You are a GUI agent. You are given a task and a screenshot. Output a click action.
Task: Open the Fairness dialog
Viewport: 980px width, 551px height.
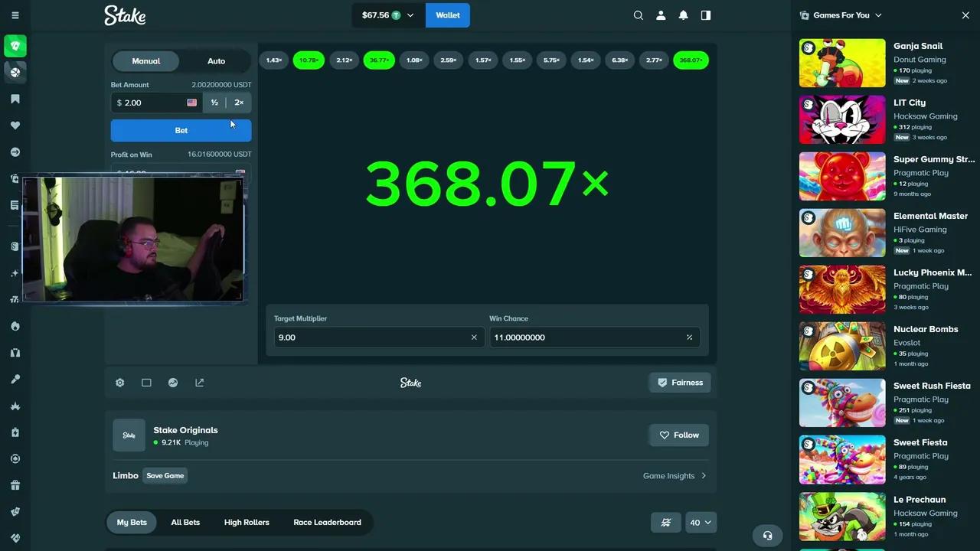(680, 383)
